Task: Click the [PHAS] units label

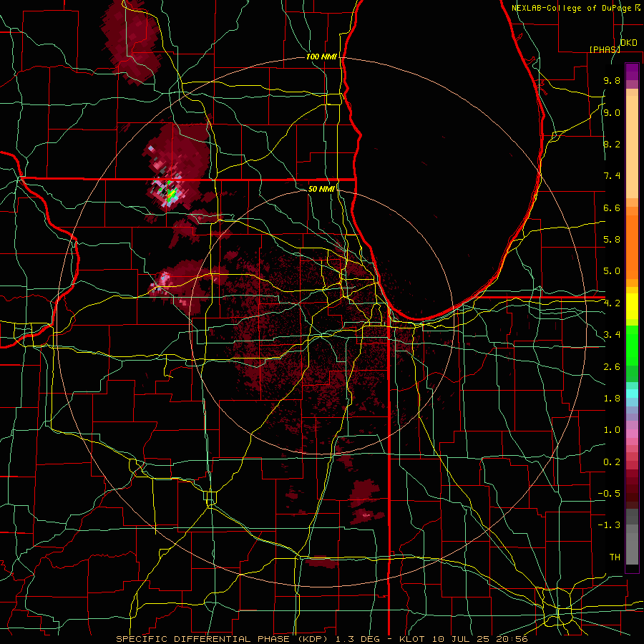Action: coord(605,49)
